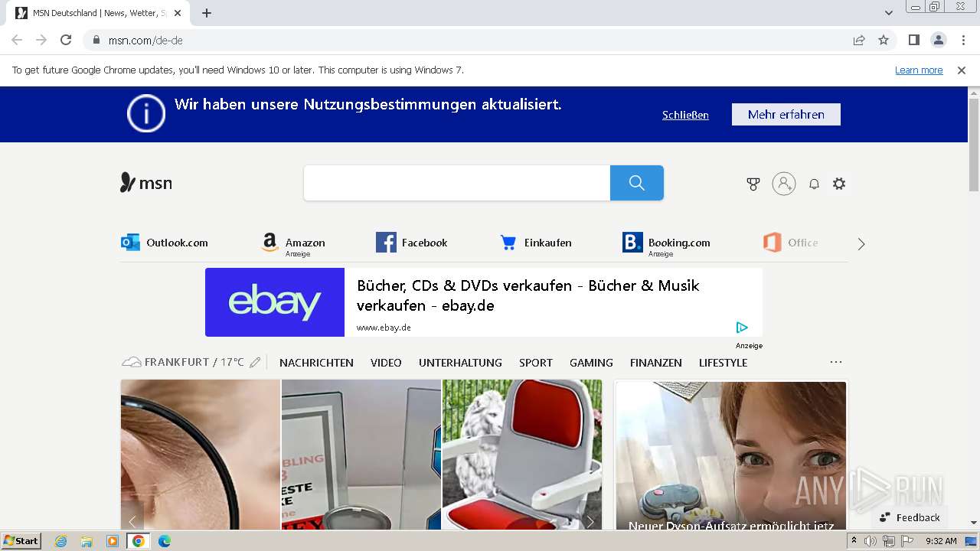Open the ebay logo advertisement
The width and height of the screenshot is (980, 551).
[275, 302]
